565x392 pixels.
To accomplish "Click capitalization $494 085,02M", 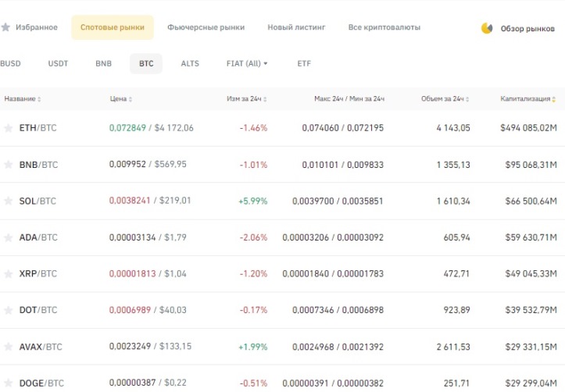I will coord(528,128).
